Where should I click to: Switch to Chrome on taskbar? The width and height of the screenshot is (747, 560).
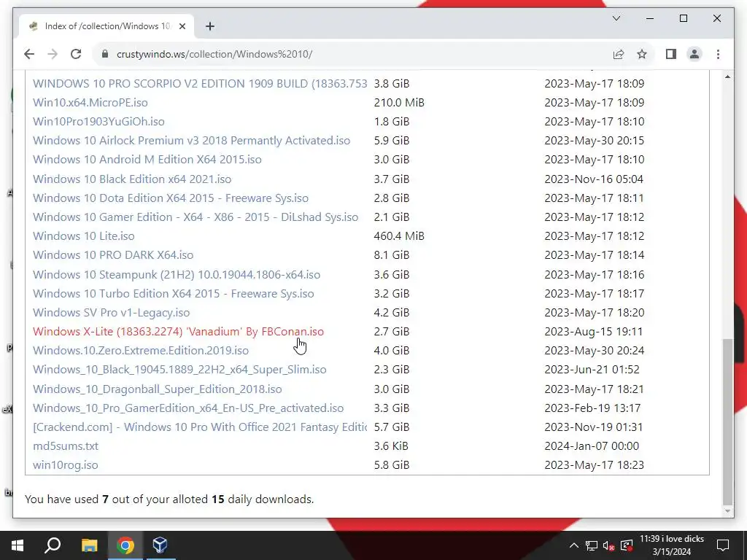125,545
